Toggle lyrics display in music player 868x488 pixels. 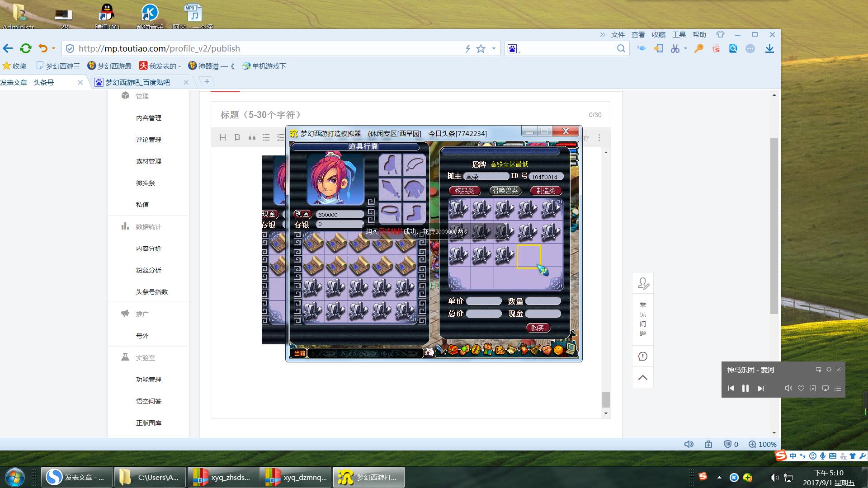point(813,388)
